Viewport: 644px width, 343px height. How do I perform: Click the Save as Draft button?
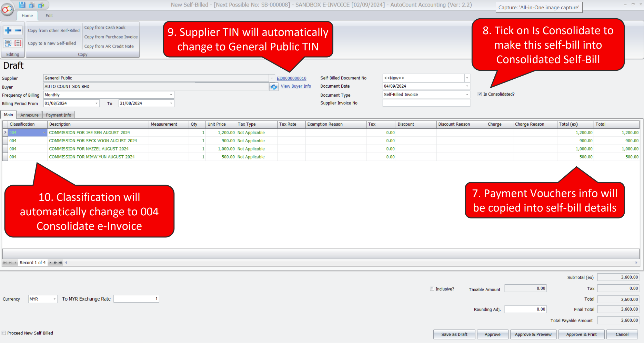[454, 334]
